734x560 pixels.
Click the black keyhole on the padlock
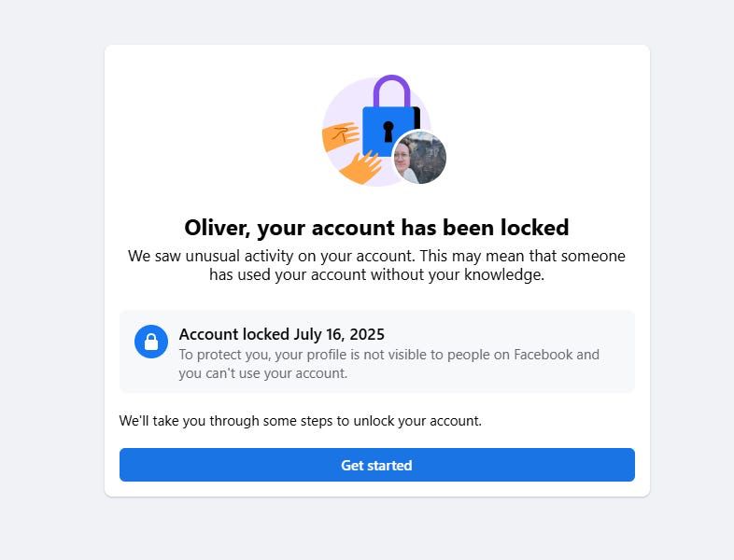pos(388,130)
